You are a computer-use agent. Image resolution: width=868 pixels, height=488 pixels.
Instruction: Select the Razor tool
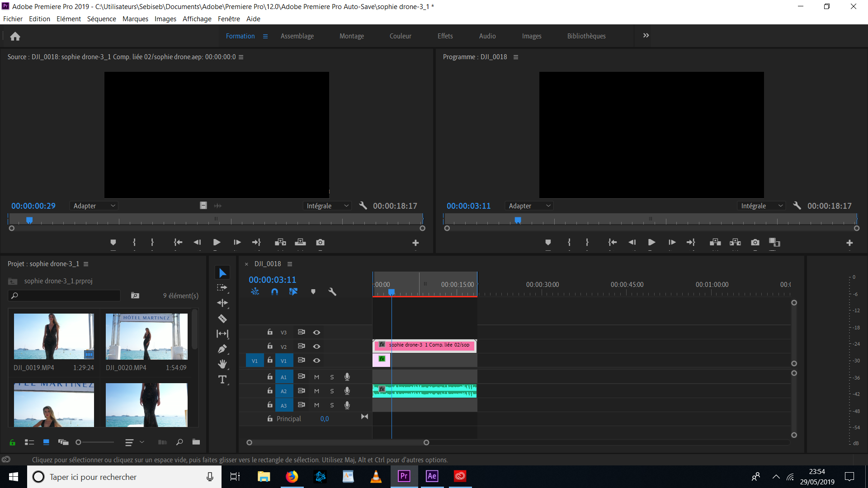222,319
